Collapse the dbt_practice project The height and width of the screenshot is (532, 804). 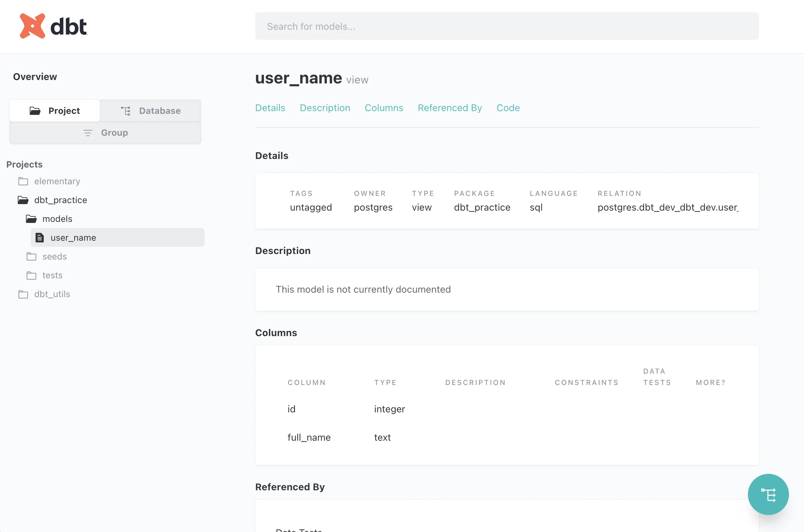[x=61, y=200]
